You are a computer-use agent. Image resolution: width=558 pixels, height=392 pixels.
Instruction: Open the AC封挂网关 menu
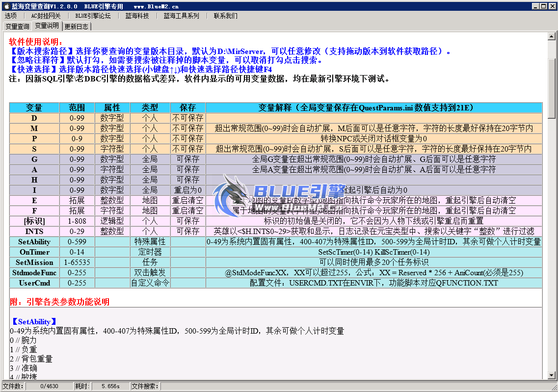point(46,16)
